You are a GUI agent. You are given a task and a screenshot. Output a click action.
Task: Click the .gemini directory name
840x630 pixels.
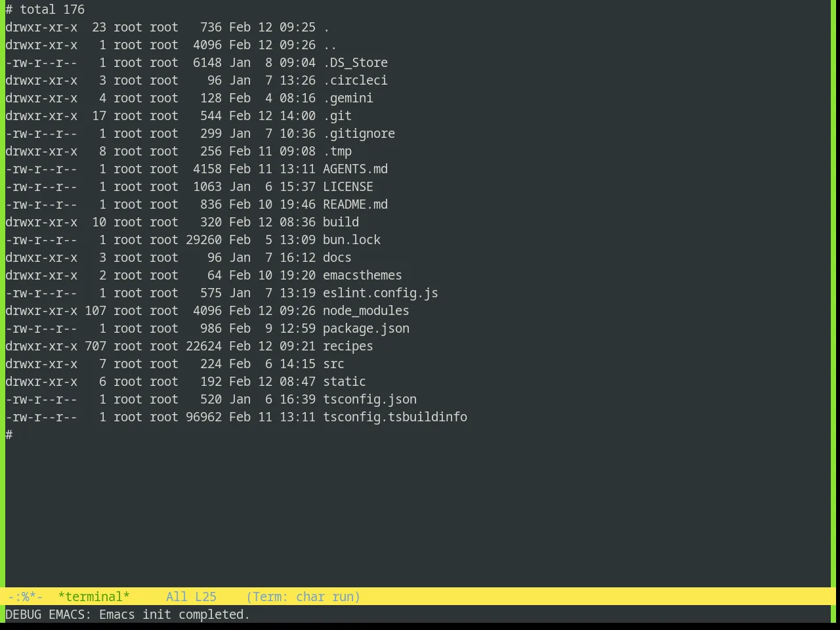tap(348, 98)
